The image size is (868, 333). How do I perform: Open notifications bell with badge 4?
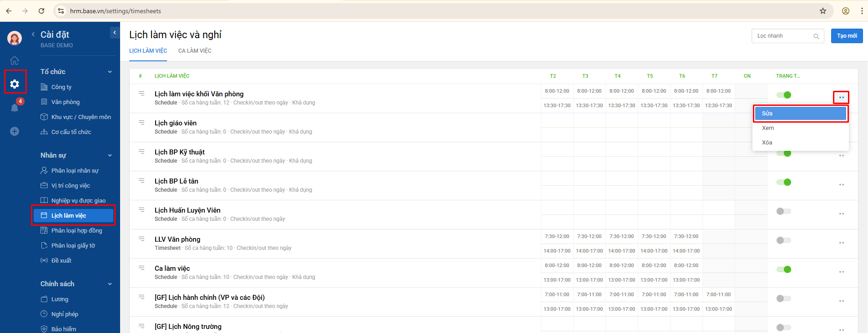[x=15, y=107]
